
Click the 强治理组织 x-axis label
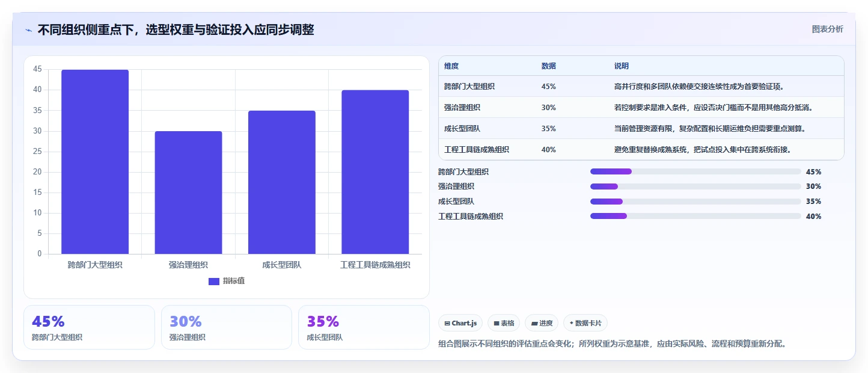[x=188, y=265]
